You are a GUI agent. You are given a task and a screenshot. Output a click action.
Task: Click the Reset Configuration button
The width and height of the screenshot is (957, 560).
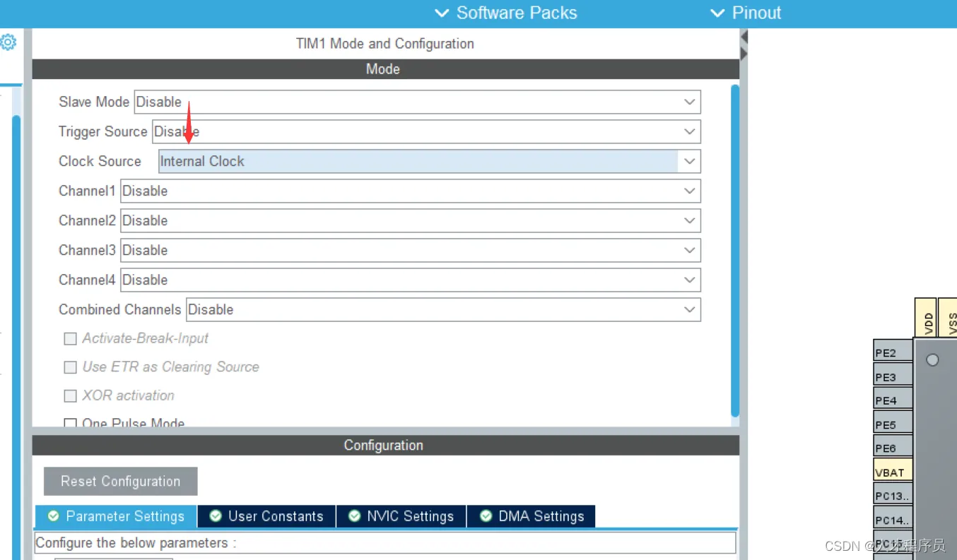click(x=121, y=481)
